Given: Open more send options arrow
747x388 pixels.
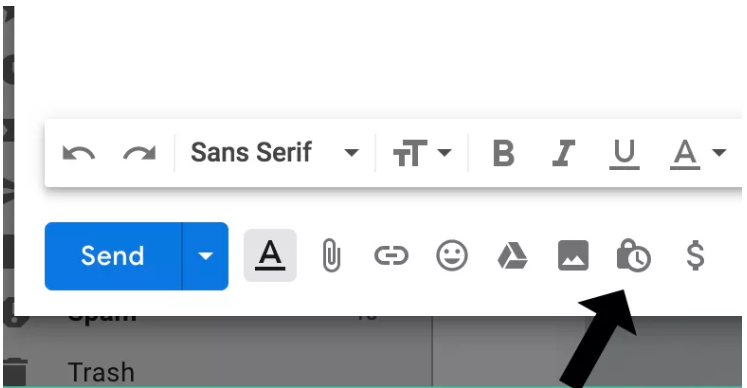Looking at the screenshot, I should (x=205, y=256).
